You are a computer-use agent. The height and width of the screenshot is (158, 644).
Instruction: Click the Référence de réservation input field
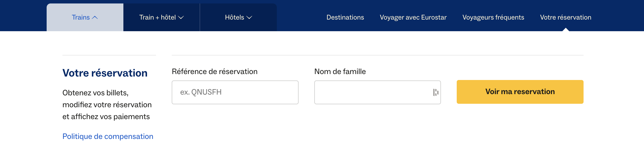coord(235,92)
